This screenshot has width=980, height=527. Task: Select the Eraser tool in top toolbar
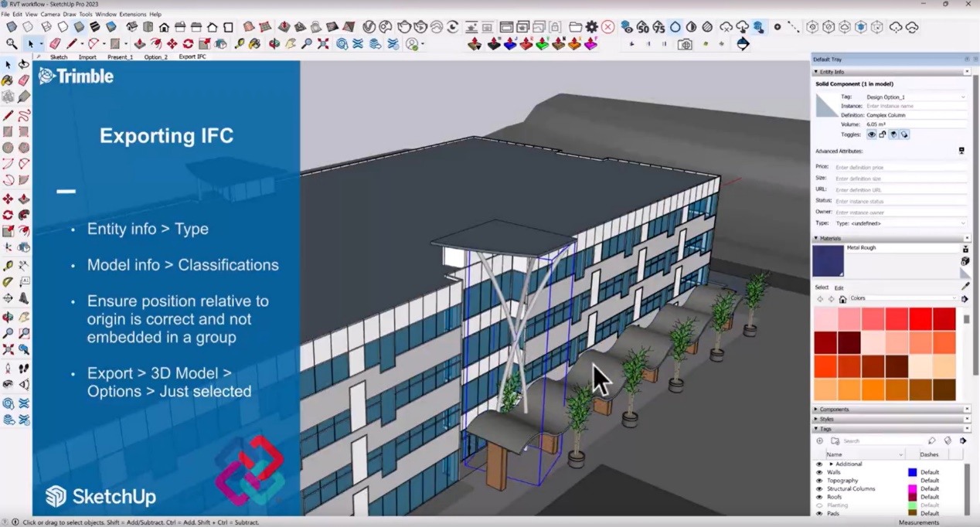[55, 44]
